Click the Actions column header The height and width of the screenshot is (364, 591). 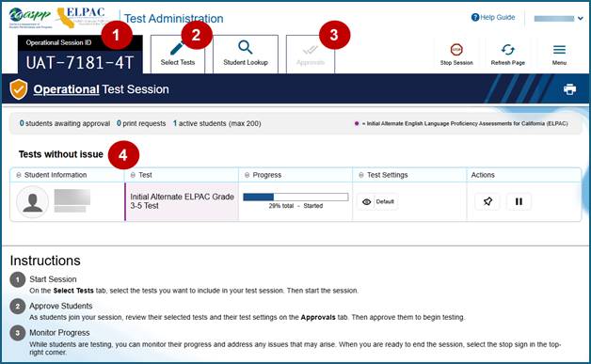(483, 175)
